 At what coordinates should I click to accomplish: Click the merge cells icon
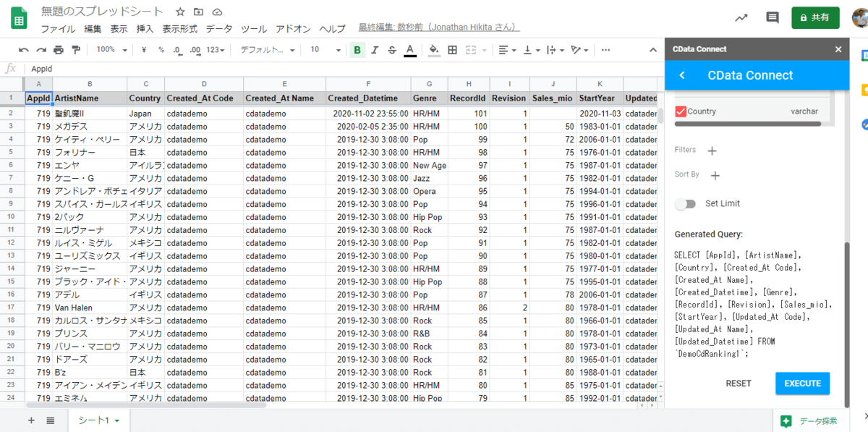pyautogui.click(x=471, y=50)
